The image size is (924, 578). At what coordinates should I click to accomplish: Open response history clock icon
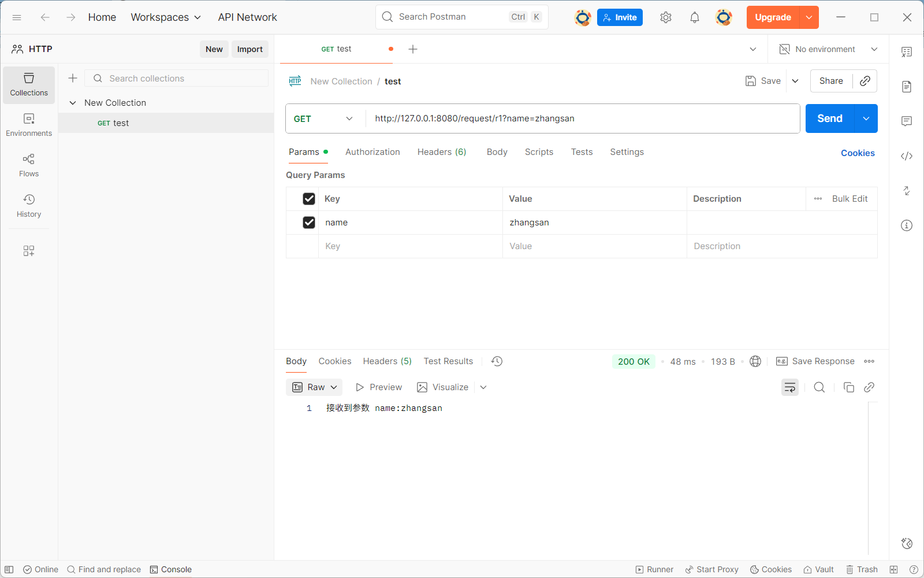[497, 361]
